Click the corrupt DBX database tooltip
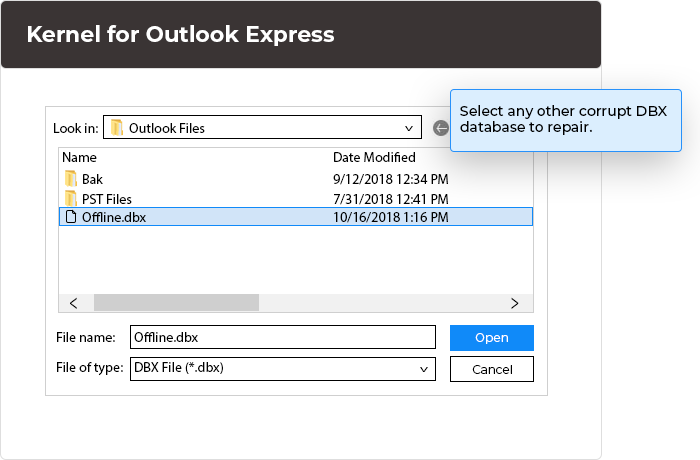 563,120
